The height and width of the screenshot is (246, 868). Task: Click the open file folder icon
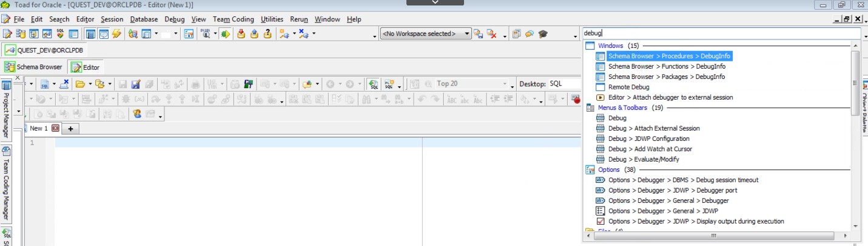tap(79, 84)
